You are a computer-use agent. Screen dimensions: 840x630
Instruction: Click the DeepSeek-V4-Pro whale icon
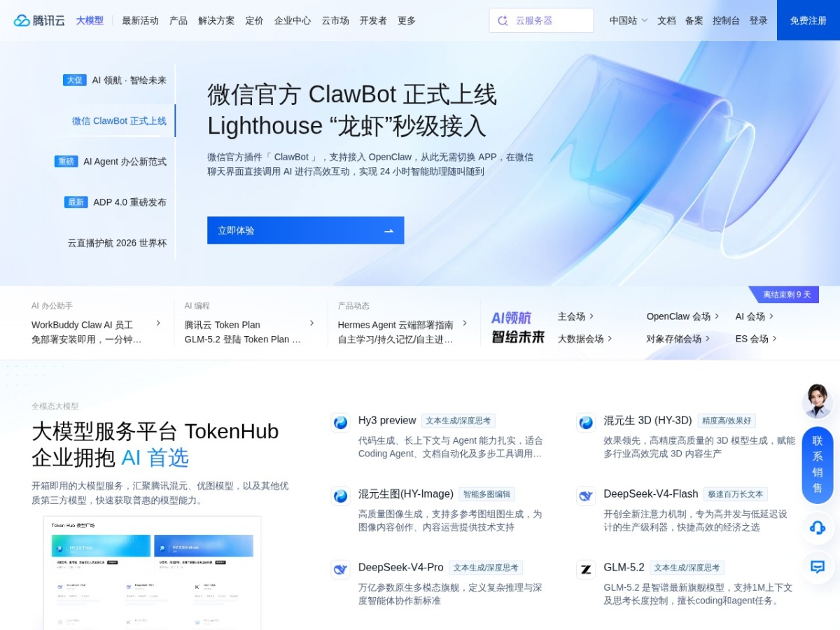click(341, 569)
